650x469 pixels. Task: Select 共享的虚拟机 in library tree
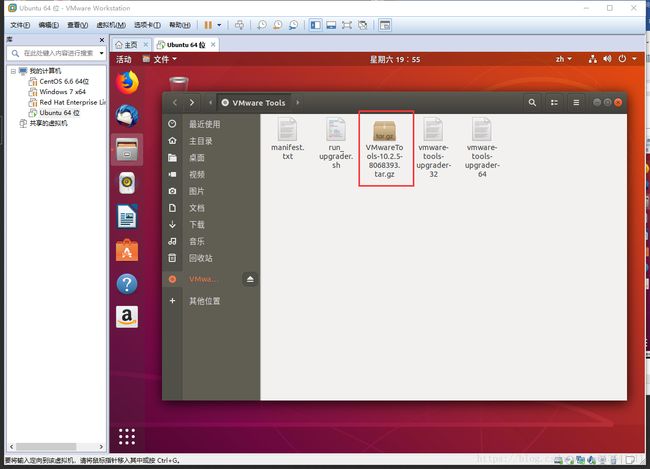[x=43, y=123]
